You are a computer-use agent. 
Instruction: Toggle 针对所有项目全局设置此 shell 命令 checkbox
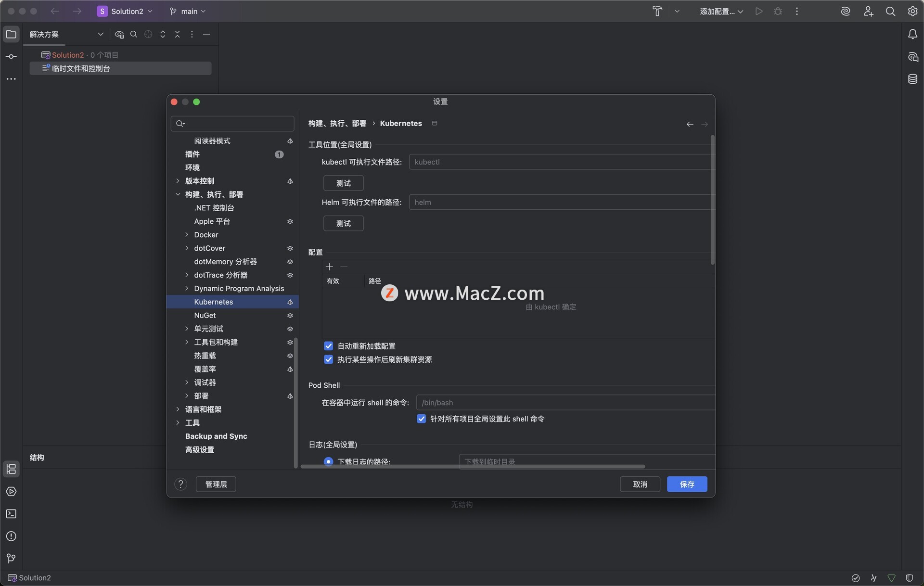click(422, 419)
